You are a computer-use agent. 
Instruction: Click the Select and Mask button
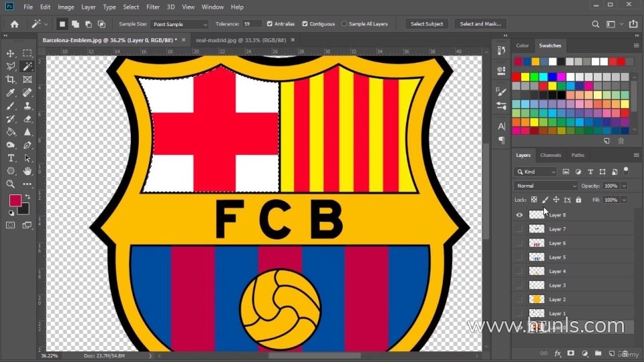pyautogui.click(x=480, y=24)
